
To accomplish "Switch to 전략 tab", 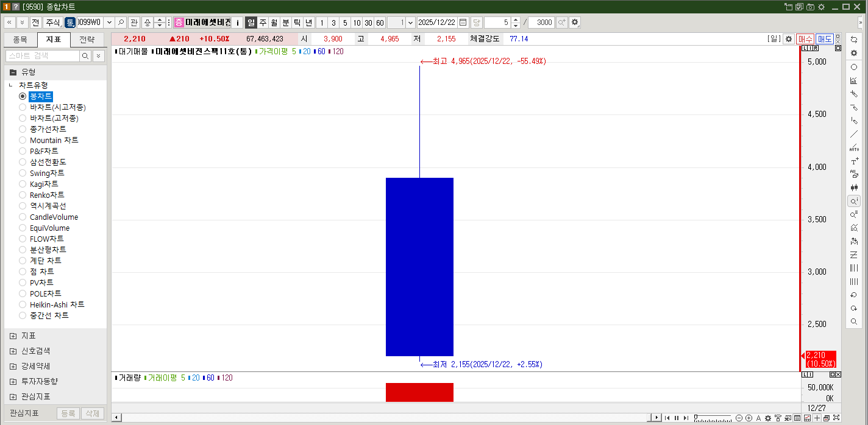I will click(x=87, y=40).
